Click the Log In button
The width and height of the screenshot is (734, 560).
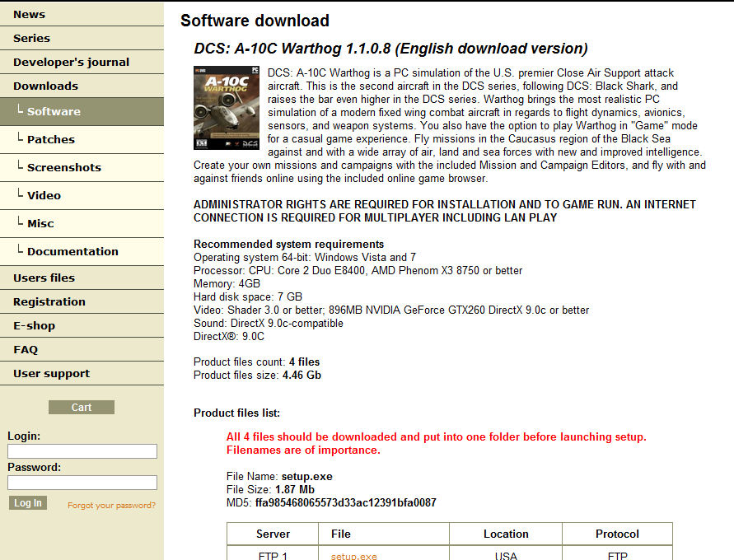click(x=28, y=503)
